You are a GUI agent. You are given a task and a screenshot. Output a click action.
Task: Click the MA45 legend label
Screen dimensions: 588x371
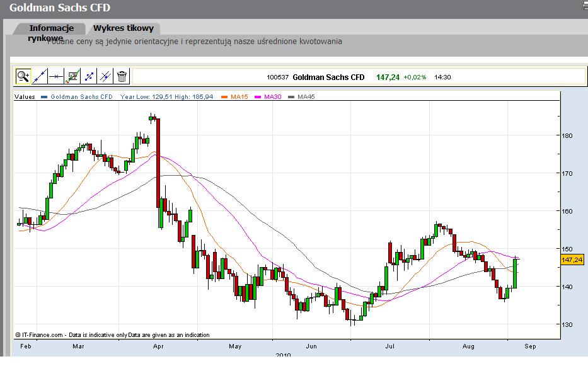(306, 96)
